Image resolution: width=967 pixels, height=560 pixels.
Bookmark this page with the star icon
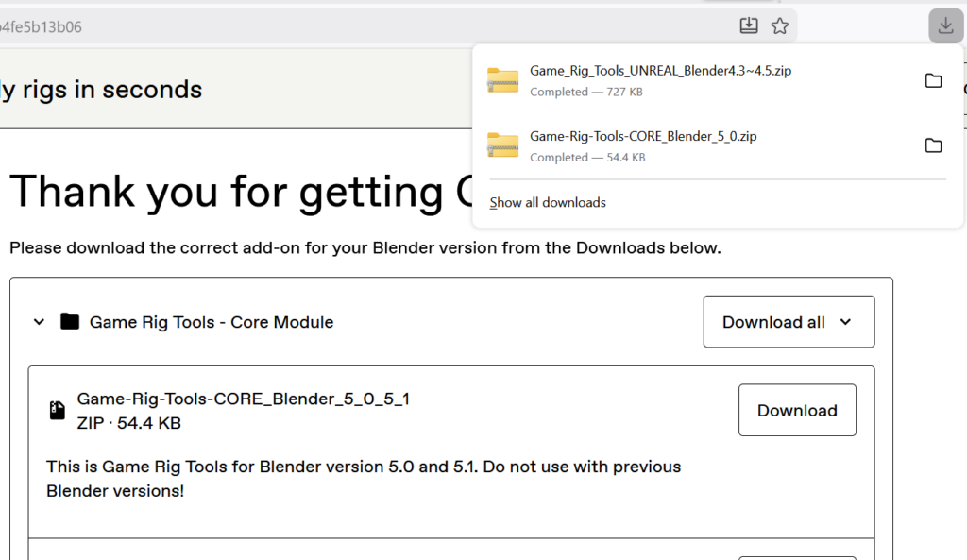(x=779, y=26)
